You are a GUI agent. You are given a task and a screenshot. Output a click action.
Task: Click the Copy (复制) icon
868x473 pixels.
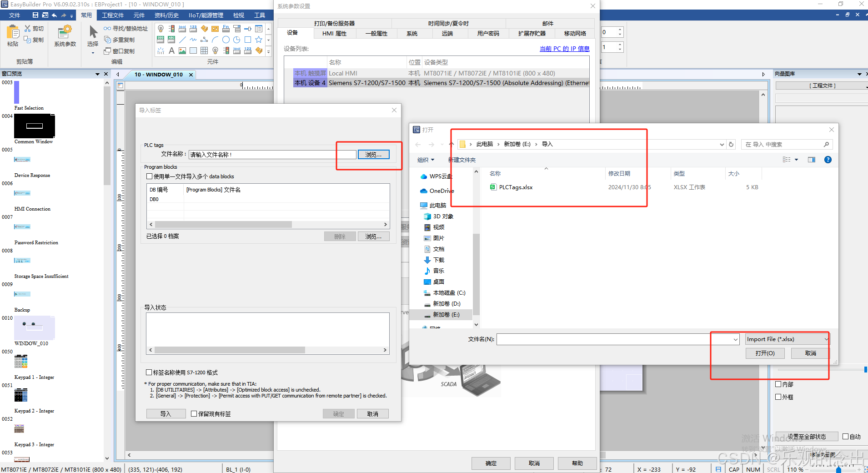28,40
